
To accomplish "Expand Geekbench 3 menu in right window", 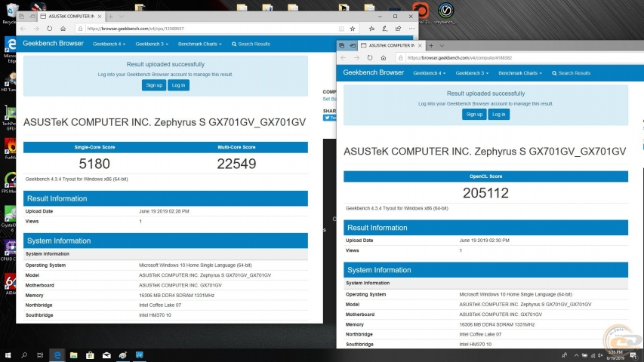I will [472, 73].
